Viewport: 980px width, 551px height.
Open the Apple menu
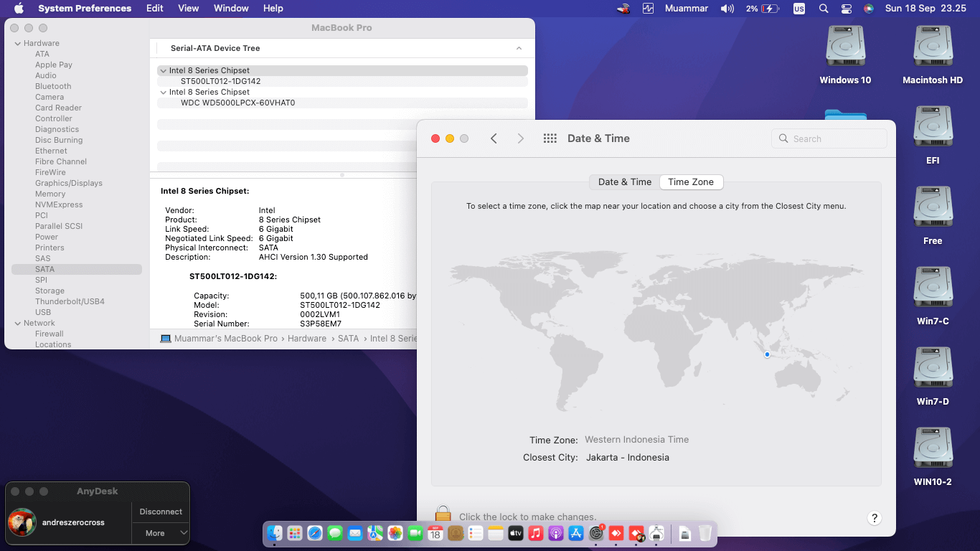click(19, 9)
